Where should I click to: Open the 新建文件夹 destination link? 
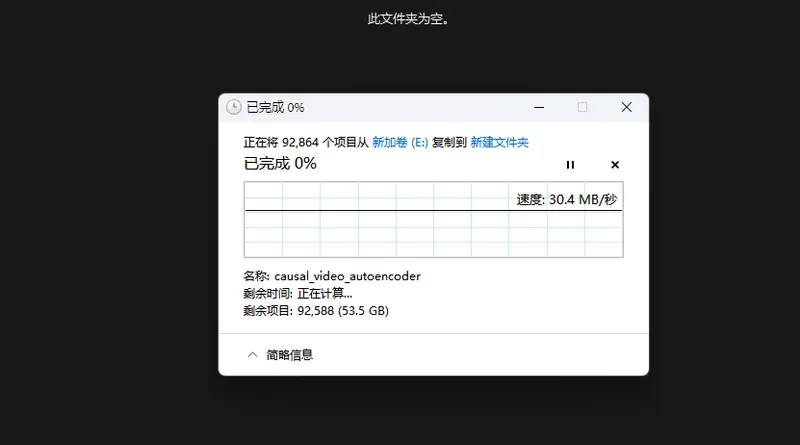[499, 142]
